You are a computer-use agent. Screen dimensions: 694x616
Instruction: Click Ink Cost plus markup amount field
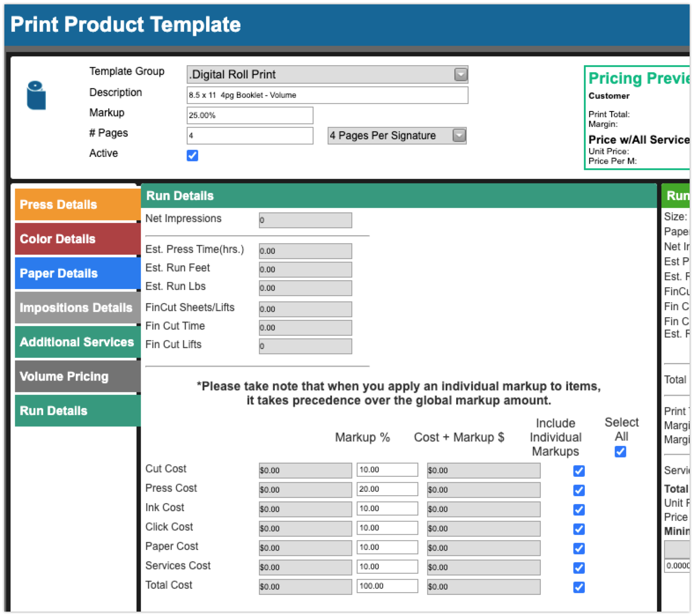(484, 509)
